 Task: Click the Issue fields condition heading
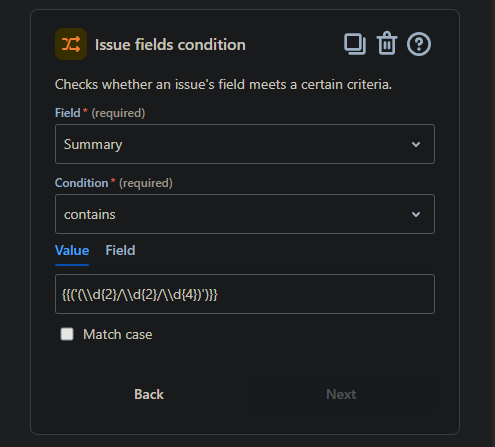pos(170,45)
